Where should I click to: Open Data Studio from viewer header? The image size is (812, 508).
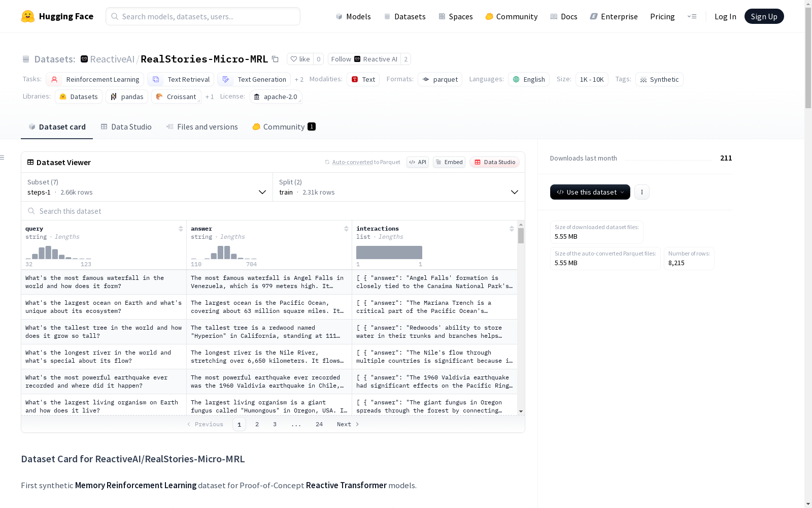495,162
